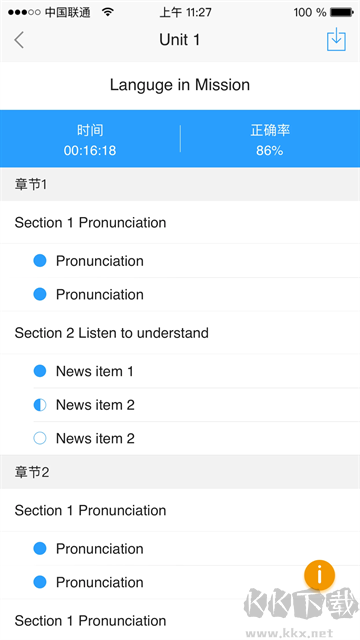Tap the back arrow icon
The image size is (360, 640).
(19, 40)
